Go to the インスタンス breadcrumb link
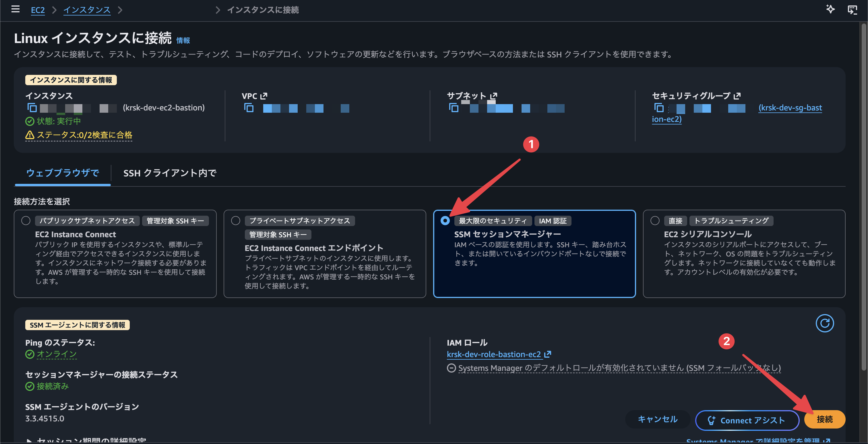868x444 pixels. click(x=87, y=10)
